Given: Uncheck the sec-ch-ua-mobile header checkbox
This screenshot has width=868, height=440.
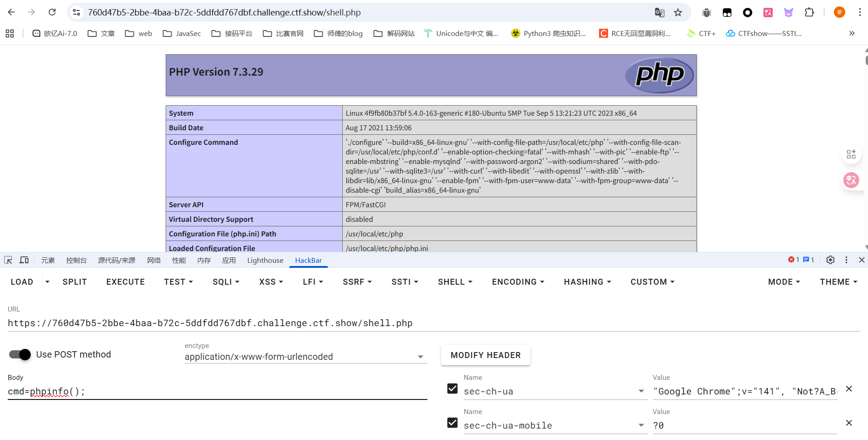Looking at the screenshot, I should pos(452,423).
